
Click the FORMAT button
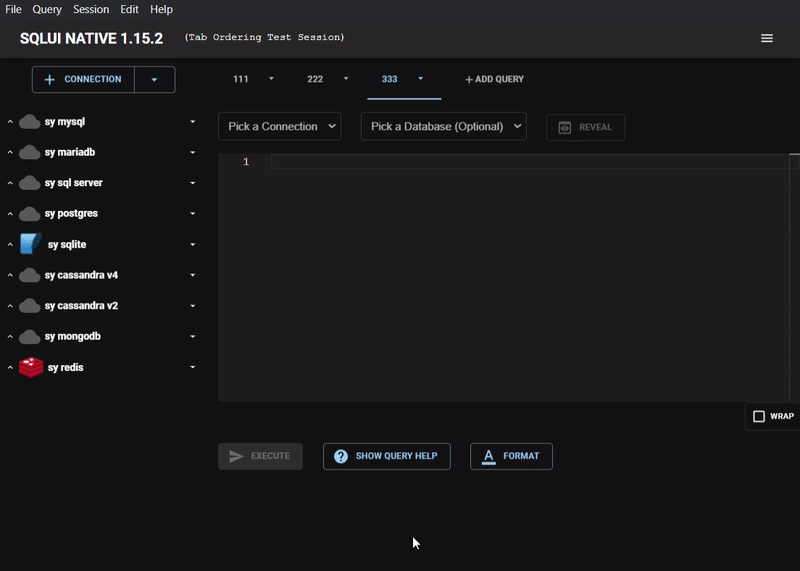pos(511,456)
